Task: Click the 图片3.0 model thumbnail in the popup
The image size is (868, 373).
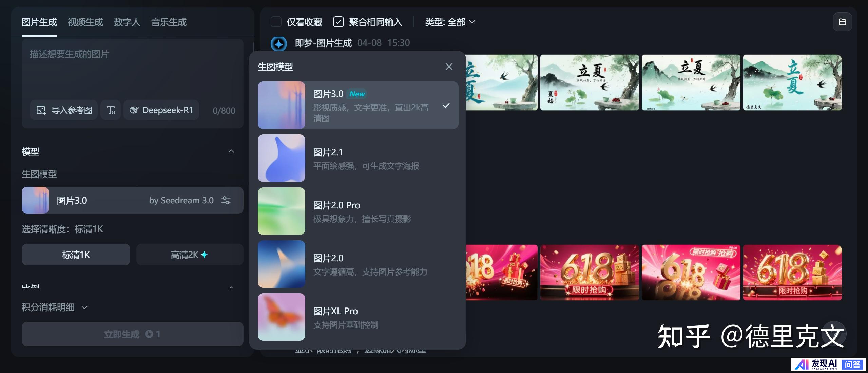Action: [x=282, y=105]
